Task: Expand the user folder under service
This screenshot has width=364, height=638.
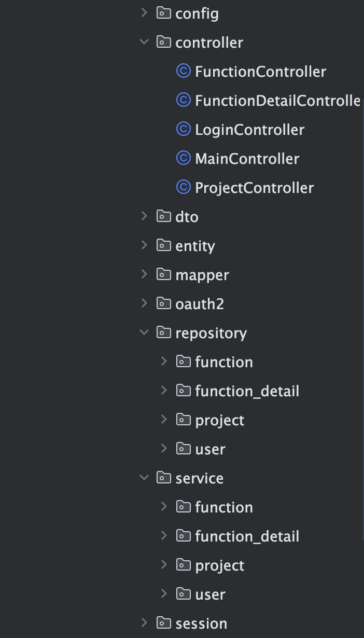Action: point(164,594)
